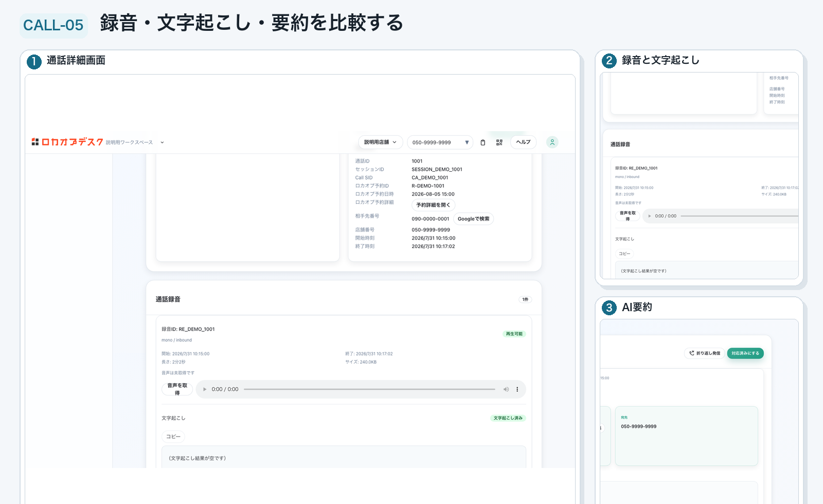Play the recording in panel 1 audio player
Image resolution: width=823 pixels, height=504 pixels.
pos(205,389)
